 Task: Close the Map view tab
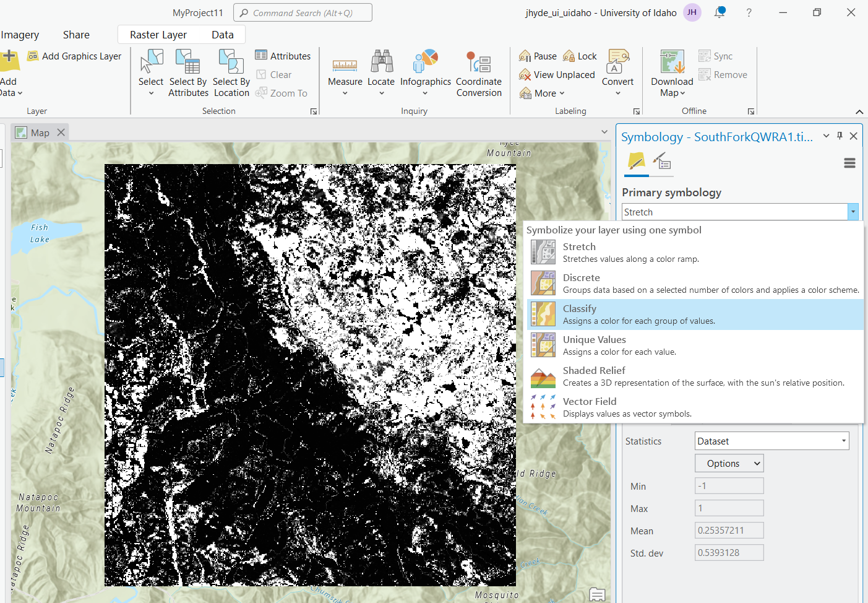tap(61, 132)
